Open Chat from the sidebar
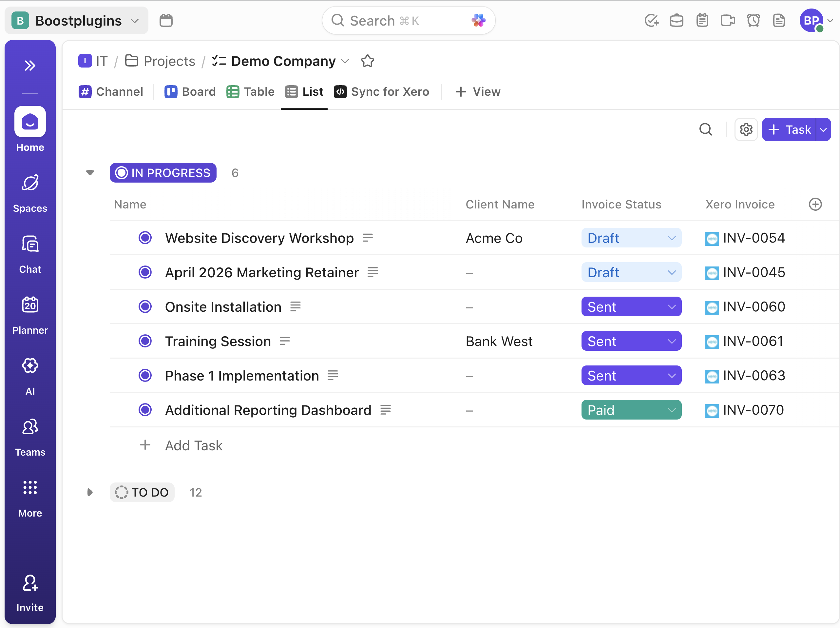This screenshot has height=628, width=840. point(30,254)
